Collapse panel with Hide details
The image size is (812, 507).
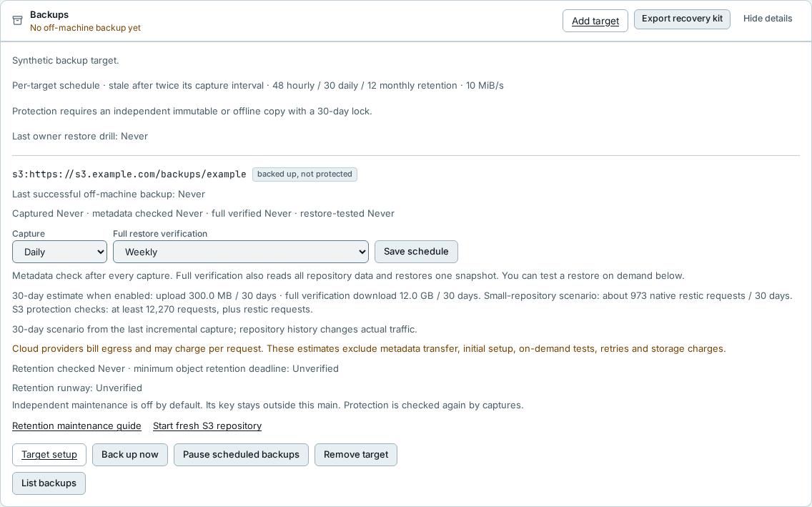[768, 19]
